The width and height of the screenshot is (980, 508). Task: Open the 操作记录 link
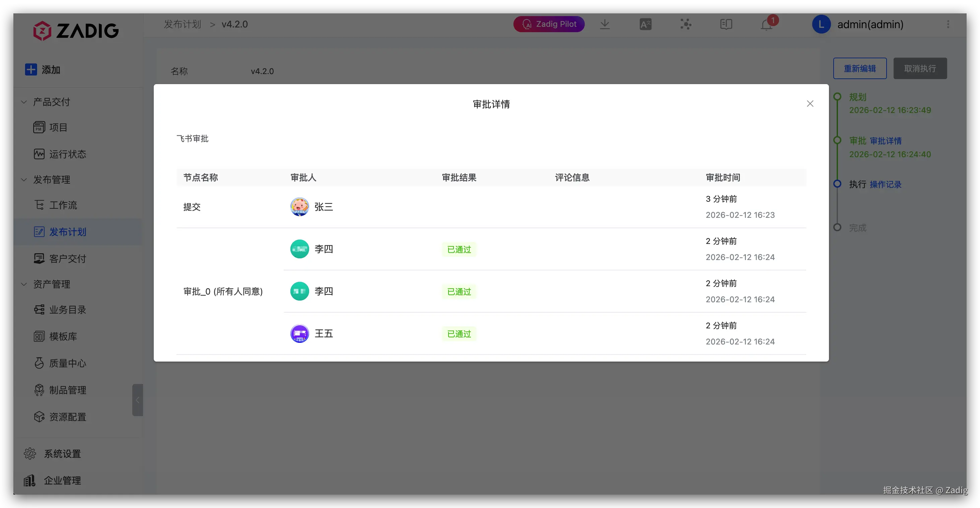coord(885,184)
